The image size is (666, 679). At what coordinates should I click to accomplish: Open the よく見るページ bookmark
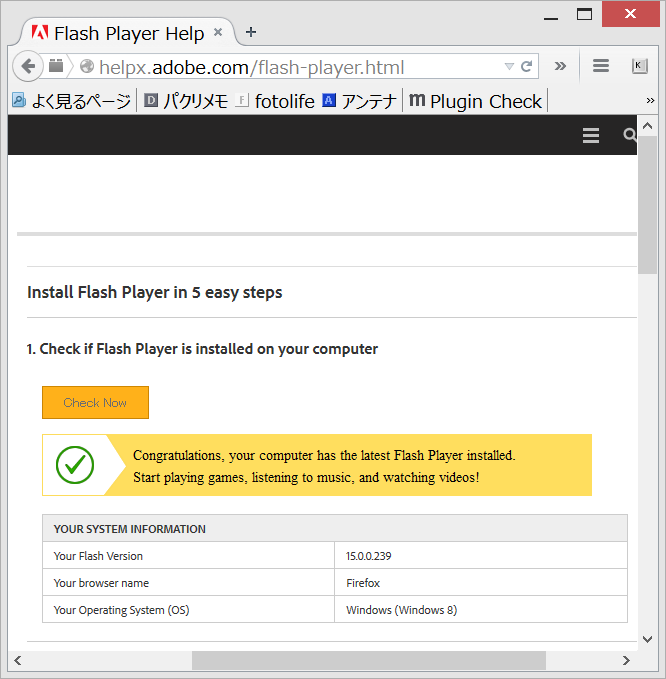[71, 101]
